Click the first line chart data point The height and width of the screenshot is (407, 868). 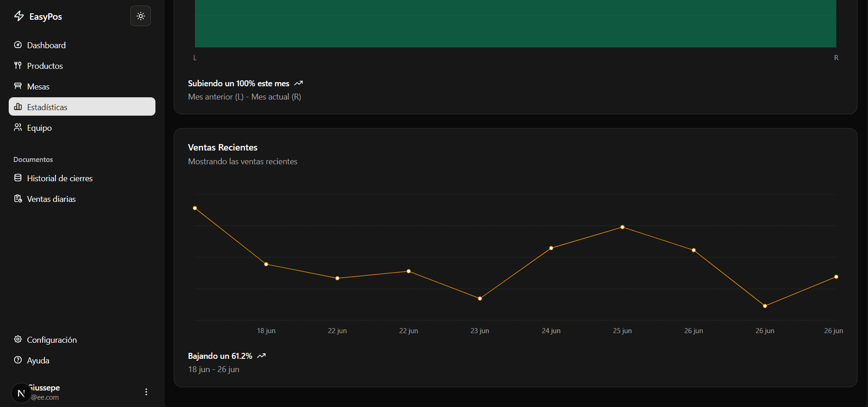[x=195, y=208]
